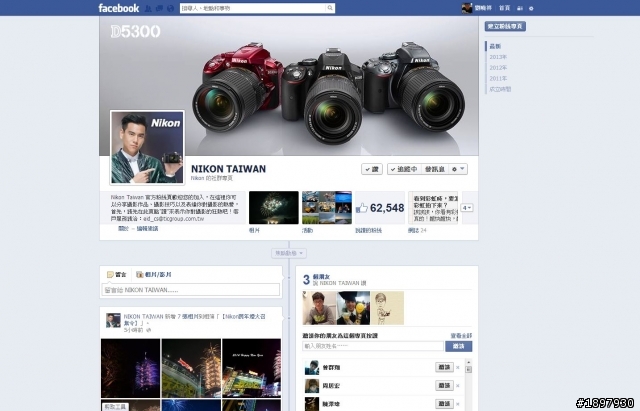
Task: Open third friend cartoon sketch photo
Action: pos(387,308)
